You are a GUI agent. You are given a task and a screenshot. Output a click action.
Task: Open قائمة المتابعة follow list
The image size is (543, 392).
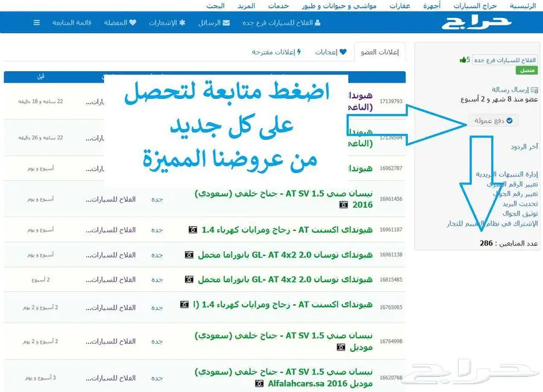tap(72, 23)
